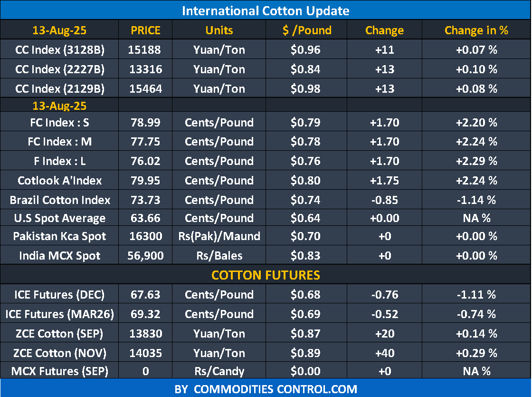Click the ZCE Cotton (NOV) price 14035
This screenshot has width=532, height=397.
(x=145, y=353)
